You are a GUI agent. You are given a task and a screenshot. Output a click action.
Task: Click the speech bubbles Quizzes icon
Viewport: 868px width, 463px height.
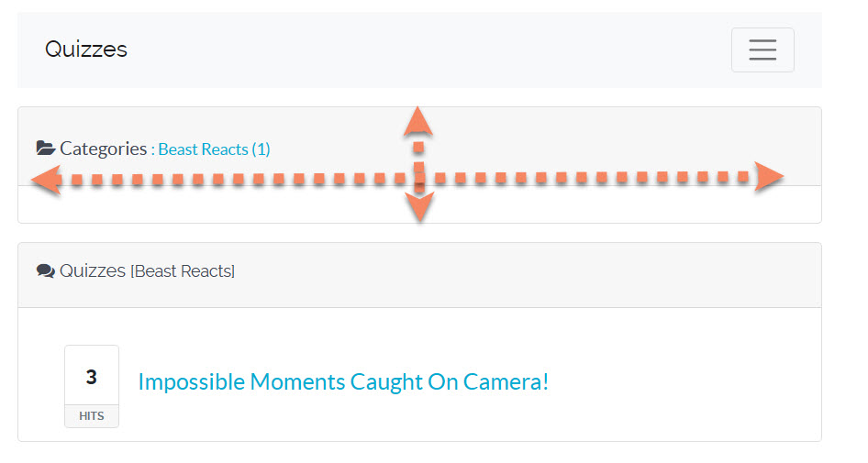pyautogui.click(x=45, y=271)
